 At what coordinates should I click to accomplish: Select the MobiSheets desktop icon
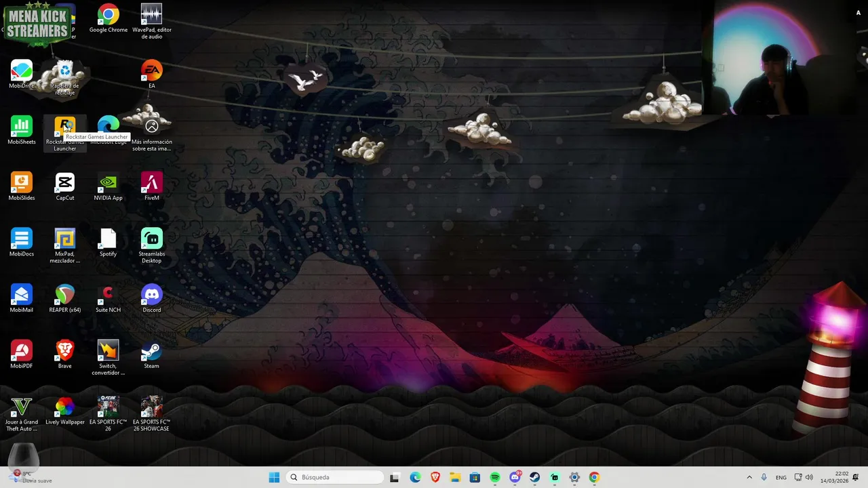[22, 131]
